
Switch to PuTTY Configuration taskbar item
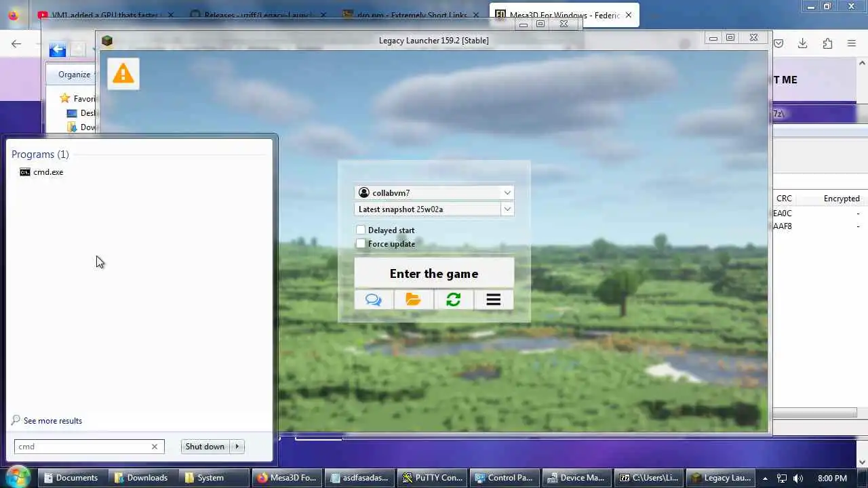[431, 478]
